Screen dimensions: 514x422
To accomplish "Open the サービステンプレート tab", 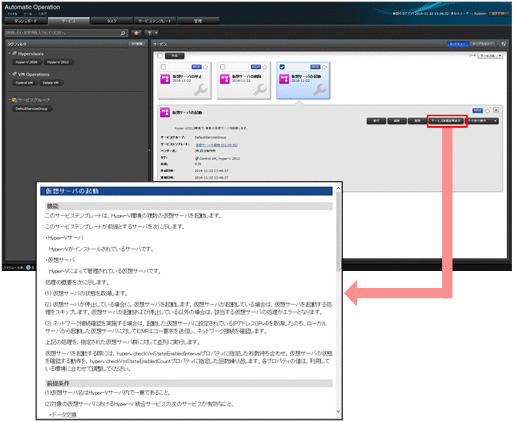I will [155, 21].
